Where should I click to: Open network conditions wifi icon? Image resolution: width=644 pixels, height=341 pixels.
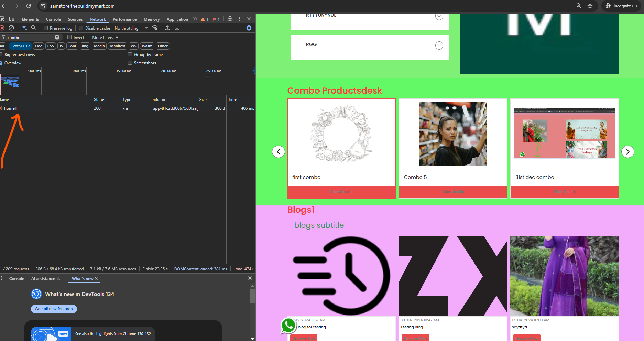pos(155,28)
